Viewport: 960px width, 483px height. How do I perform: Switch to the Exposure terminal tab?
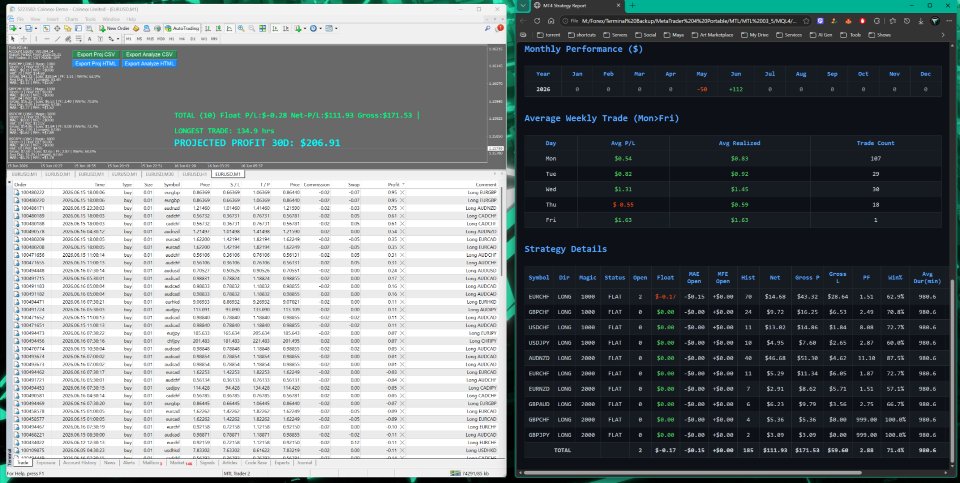(x=46, y=463)
